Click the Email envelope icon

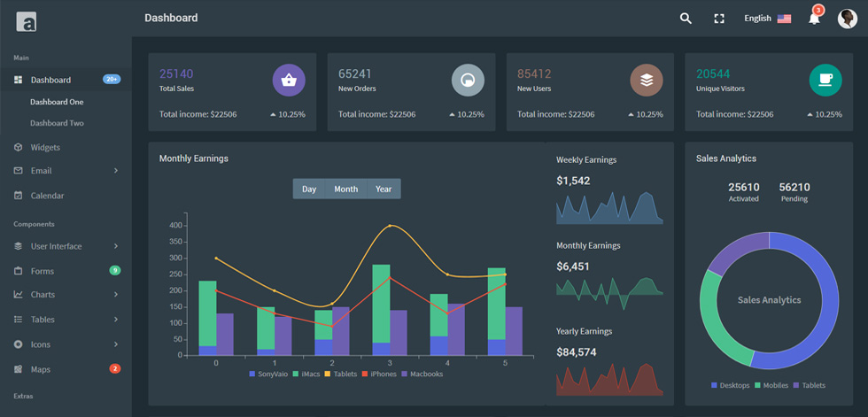pyautogui.click(x=19, y=170)
